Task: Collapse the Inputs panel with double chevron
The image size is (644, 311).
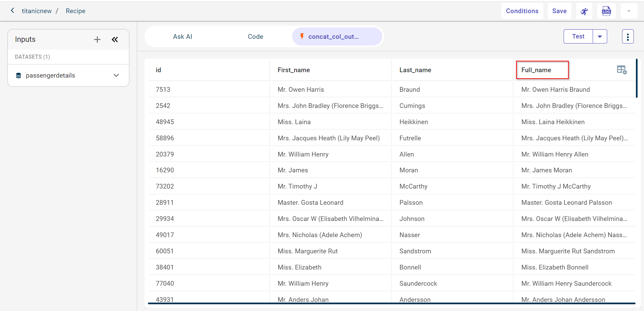Action: click(115, 39)
